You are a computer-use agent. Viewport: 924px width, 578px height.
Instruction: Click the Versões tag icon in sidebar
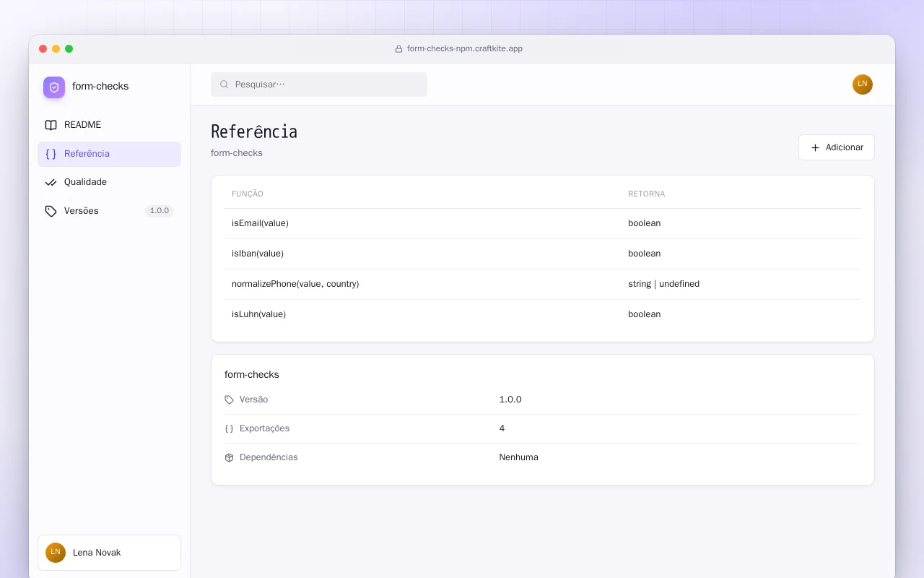coord(51,211)
